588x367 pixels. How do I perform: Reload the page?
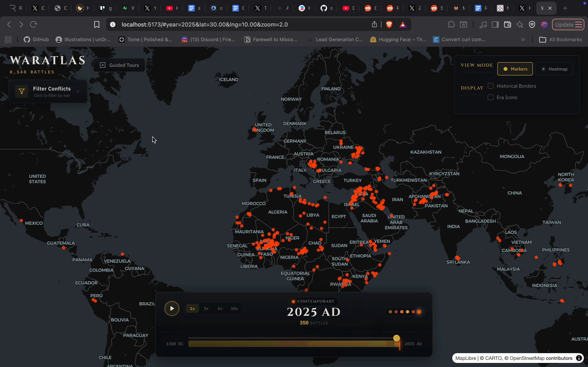(34, 24)
